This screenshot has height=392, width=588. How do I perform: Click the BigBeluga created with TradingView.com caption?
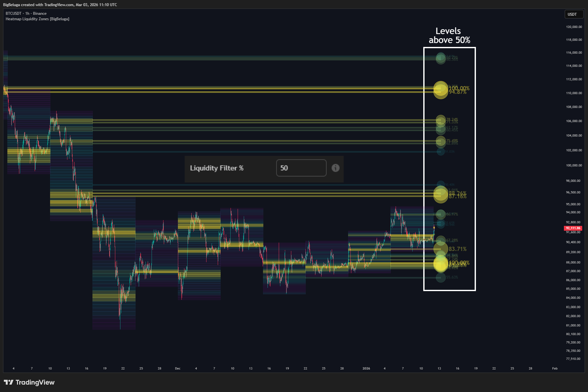pos(60,5)
